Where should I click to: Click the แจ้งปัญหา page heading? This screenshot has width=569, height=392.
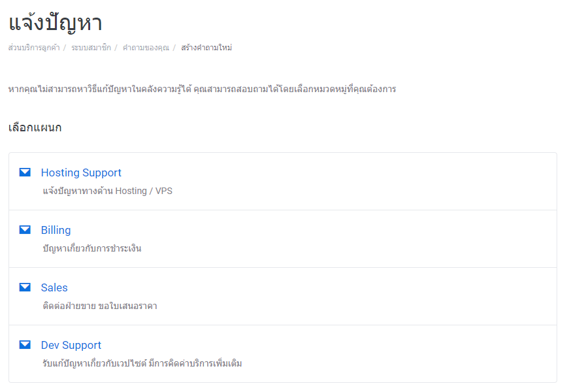pyautogui.click(x=55, y=23)
